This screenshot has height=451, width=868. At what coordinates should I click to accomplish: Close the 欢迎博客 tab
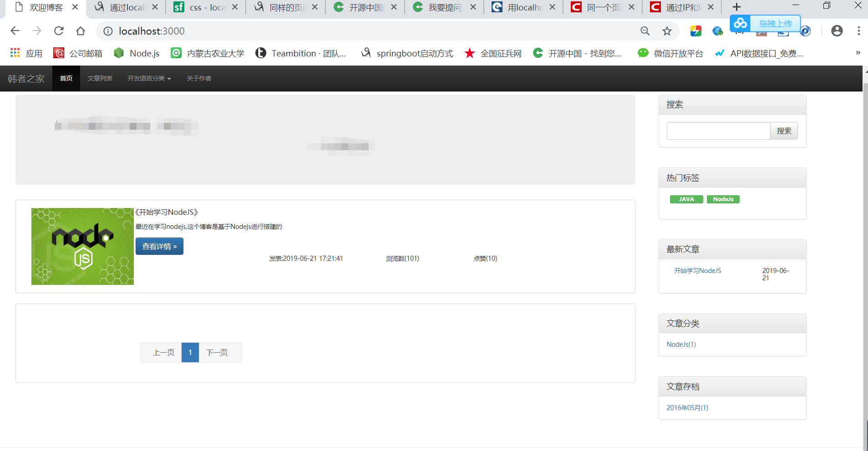tap(75, 7)
